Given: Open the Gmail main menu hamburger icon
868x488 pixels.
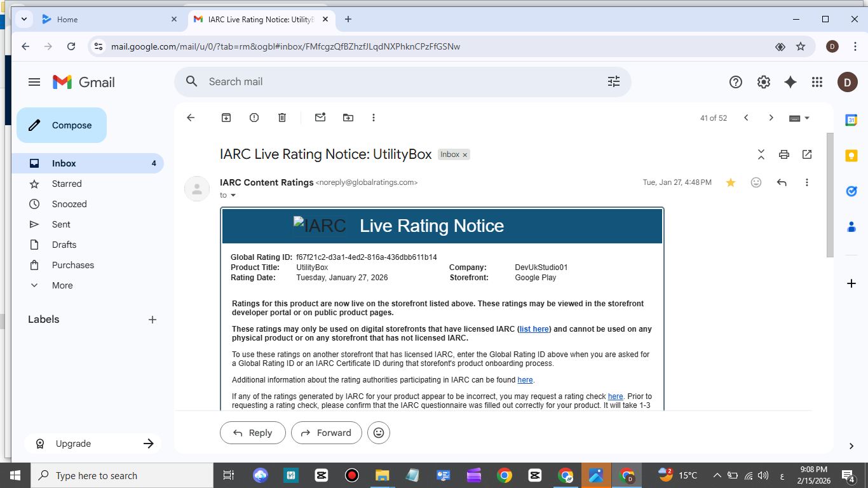Looking at the screenshot, I should tap(34, 82).
